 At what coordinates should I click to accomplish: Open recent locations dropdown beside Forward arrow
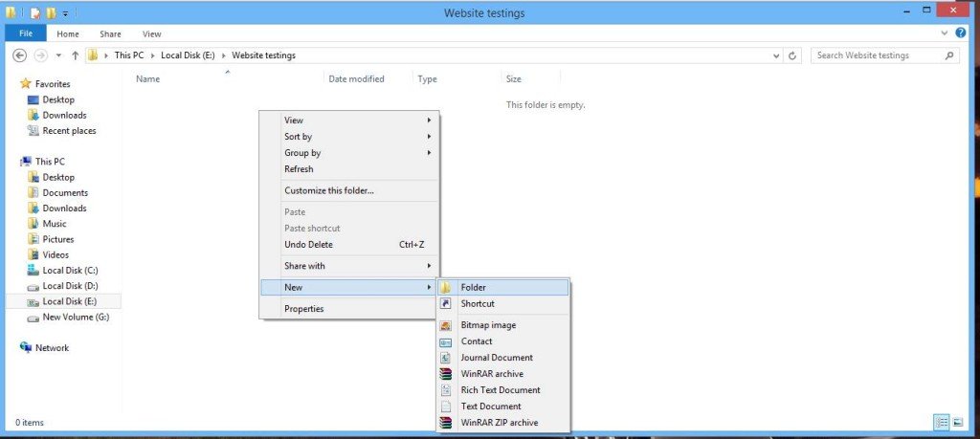(x=58, y=55)
